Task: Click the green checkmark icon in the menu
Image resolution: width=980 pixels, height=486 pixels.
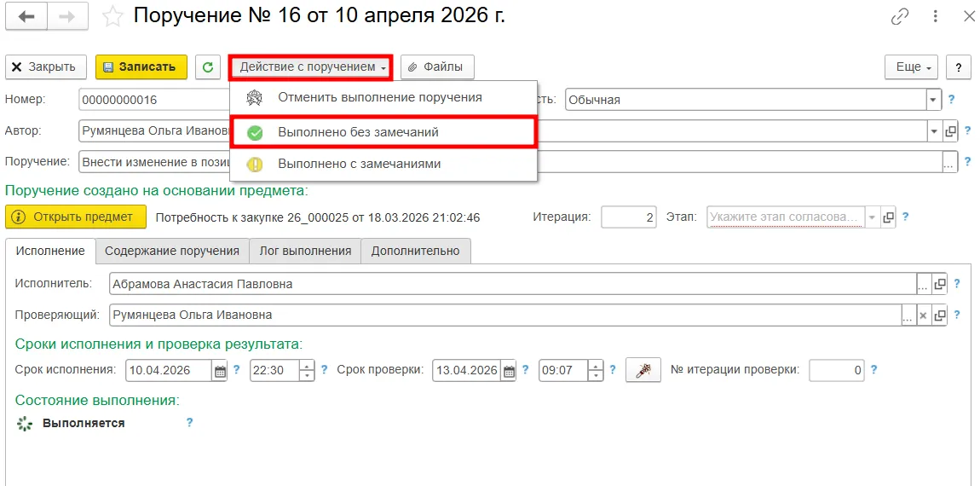Action: 255,133
